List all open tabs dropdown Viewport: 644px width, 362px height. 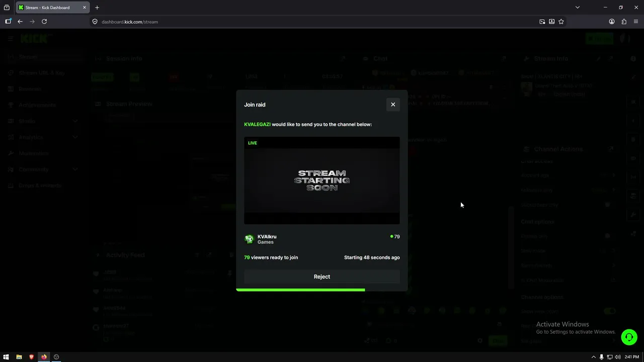pyautogui.click(x=578, y=8)
